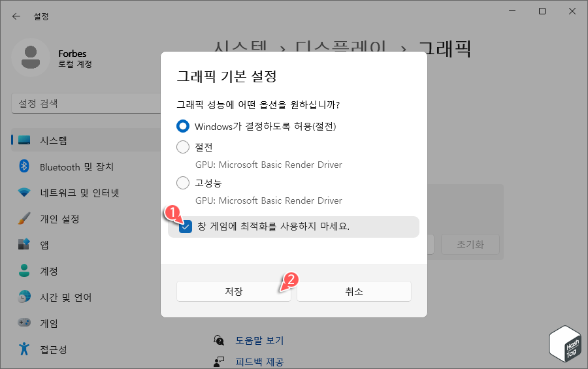
Task: Click the 피드백 제공 feedback icon
Action: (x=219, y=362)
